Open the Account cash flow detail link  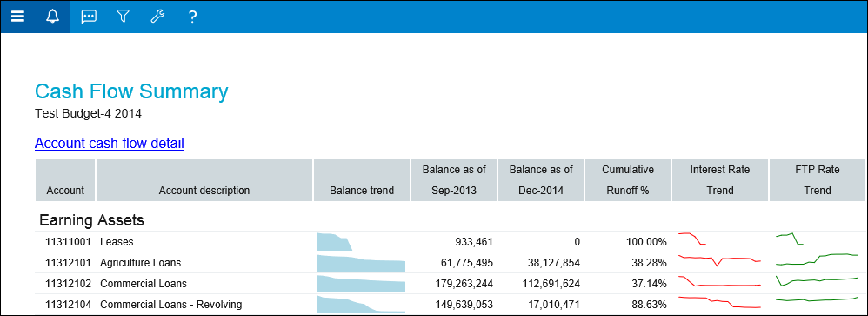coord(109,144)
